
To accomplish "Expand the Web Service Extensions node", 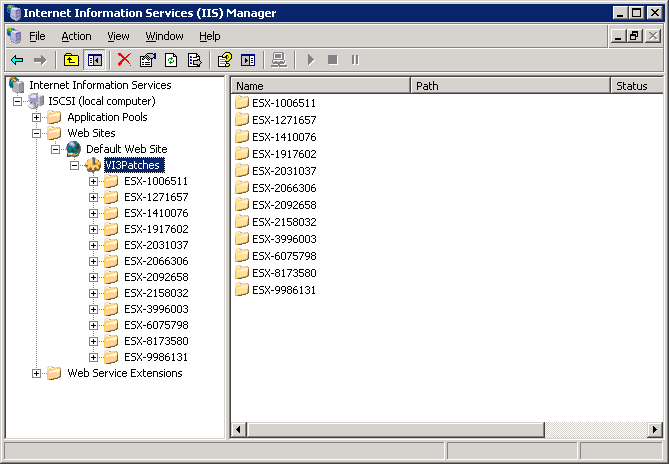I will [x=37, y=373].
